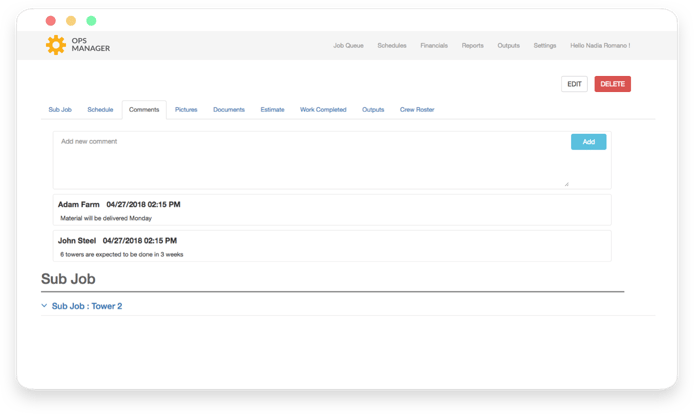Open the Sub Job : Tower 2 link

click(x=87, y=306)
